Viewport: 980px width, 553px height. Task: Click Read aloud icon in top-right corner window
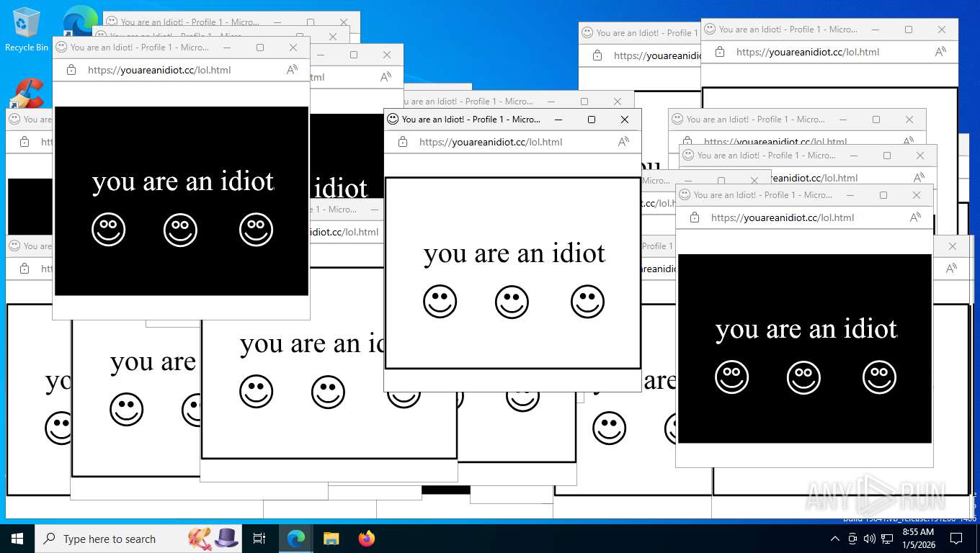[x=941, y=52]
